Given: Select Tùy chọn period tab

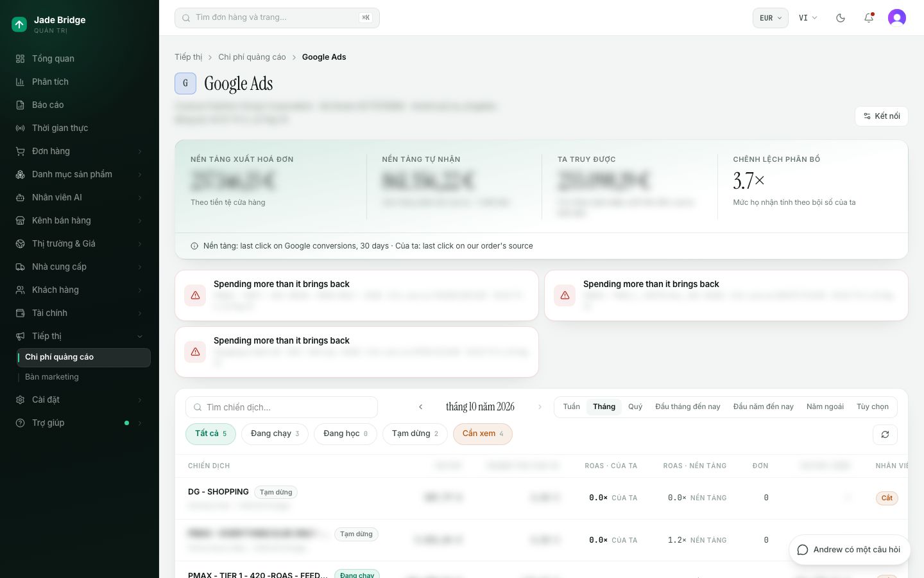Looking at the screenshot, I should [x=873, y=407].
